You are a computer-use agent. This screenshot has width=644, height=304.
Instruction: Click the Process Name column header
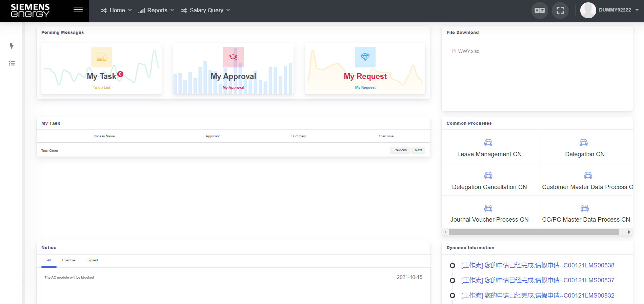(103, 136)
